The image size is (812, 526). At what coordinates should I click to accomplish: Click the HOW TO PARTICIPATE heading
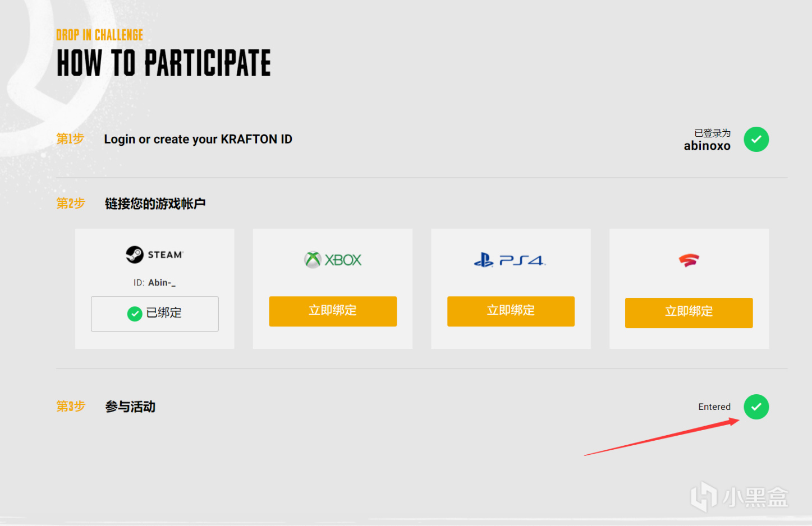coord(163,63)
